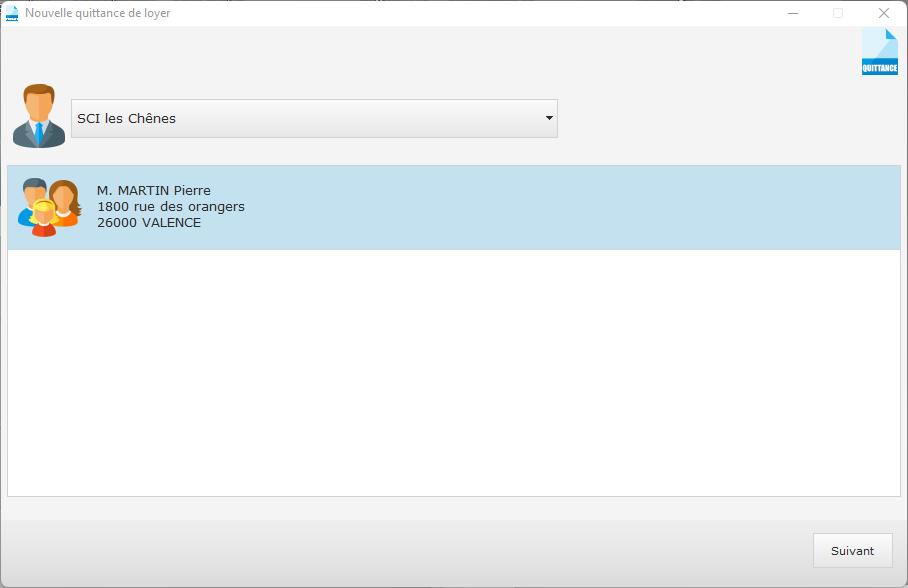Click the '26000 VALENCE' city line
Viewport: 908px width, 588px height.
[148, 223]
